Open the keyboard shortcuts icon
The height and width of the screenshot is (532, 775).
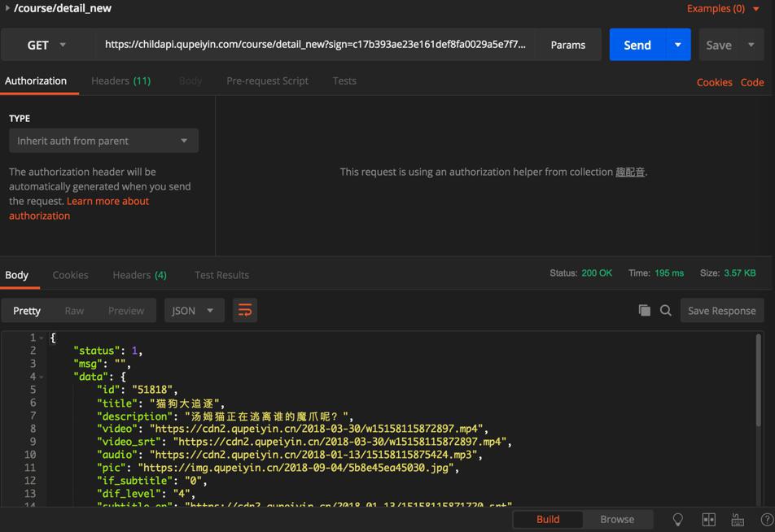point(738,519)
